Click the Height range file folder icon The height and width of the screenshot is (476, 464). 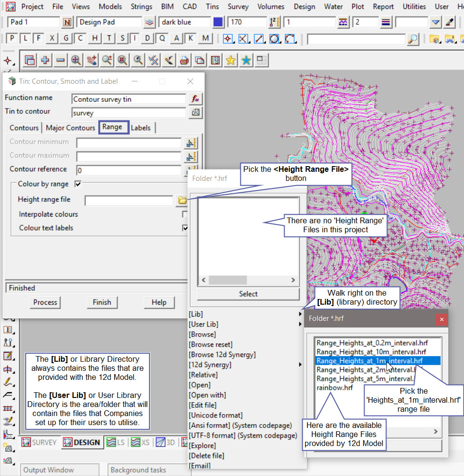click(182, 201)
